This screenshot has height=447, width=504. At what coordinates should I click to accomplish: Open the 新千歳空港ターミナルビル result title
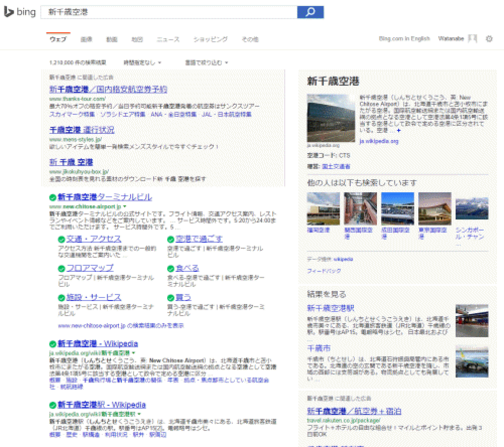105,197
